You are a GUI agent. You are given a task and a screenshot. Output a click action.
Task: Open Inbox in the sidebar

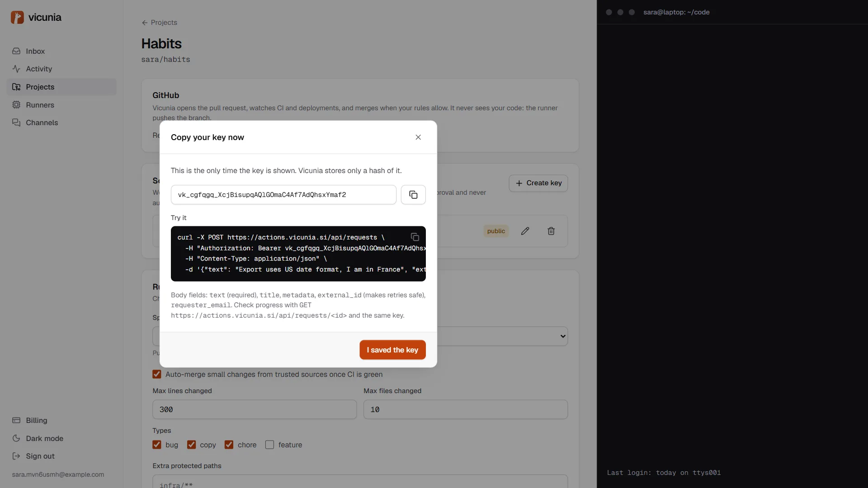point(61,51)
